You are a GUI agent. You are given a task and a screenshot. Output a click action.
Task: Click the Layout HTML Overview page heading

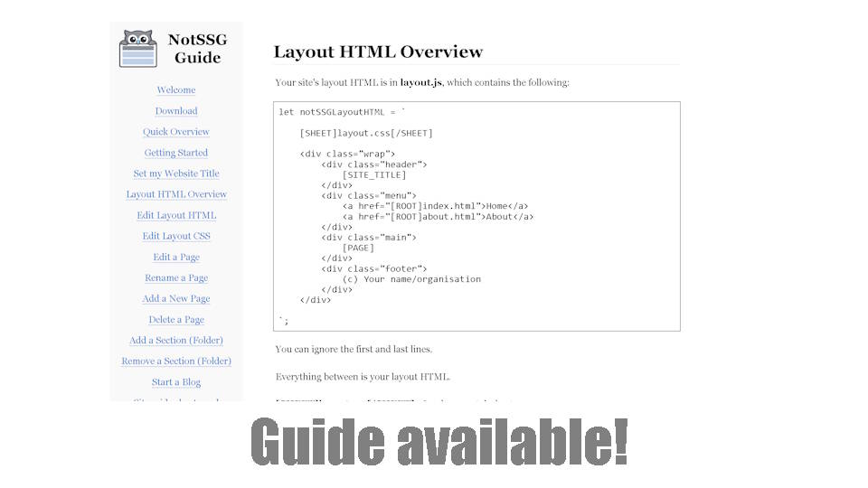tap(378, 52)
